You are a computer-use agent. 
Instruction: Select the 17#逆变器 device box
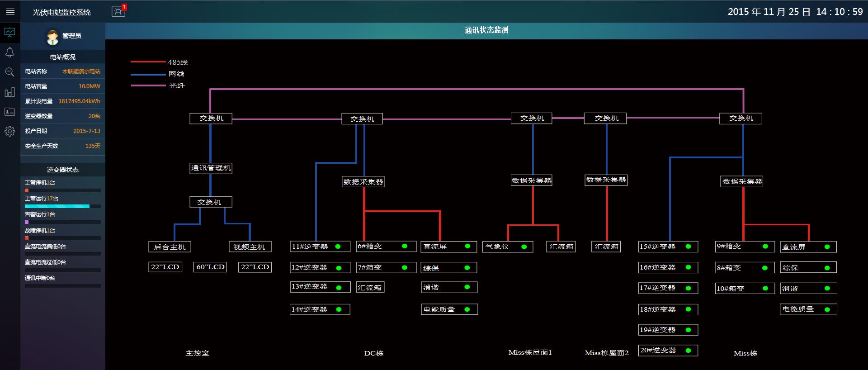(x=668, y=288)
